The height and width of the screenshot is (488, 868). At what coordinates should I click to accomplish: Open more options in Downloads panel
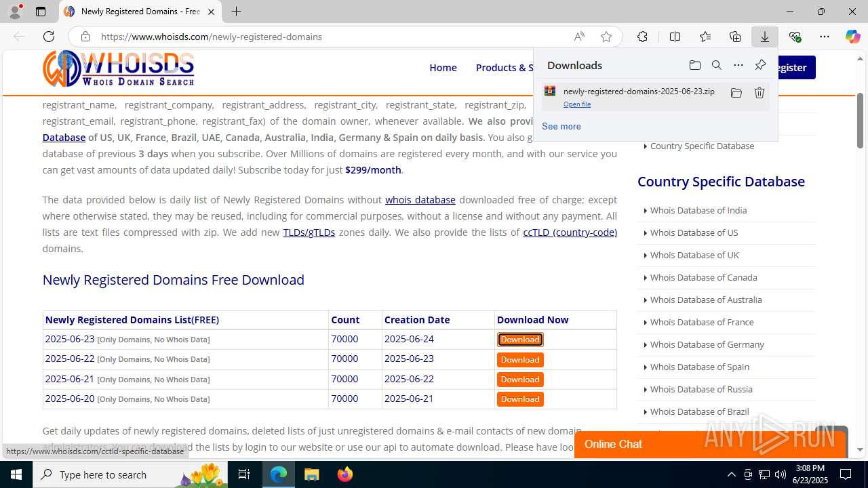click(738, 65)
